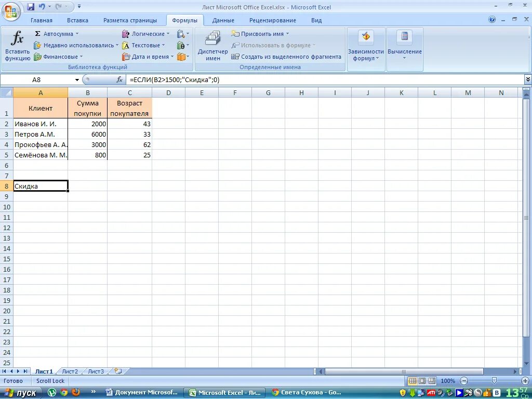Image resolution: width=532 pixels, height=399 pixels.
Task: Select Normal view in the status bar
Action: pyautogui.click(x=413, y=381)
